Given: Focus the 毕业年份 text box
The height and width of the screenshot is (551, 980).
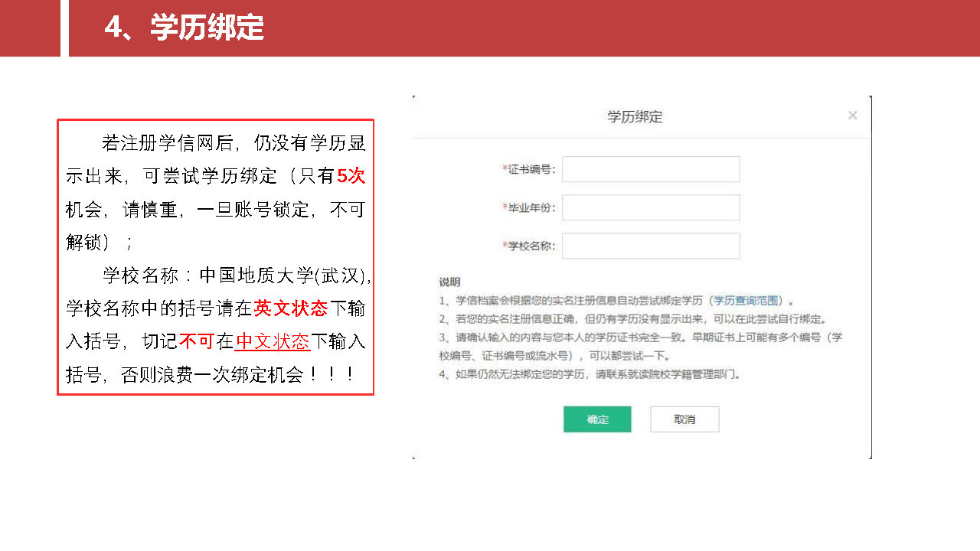Looking at the screenshot, I should coord(651,207).
